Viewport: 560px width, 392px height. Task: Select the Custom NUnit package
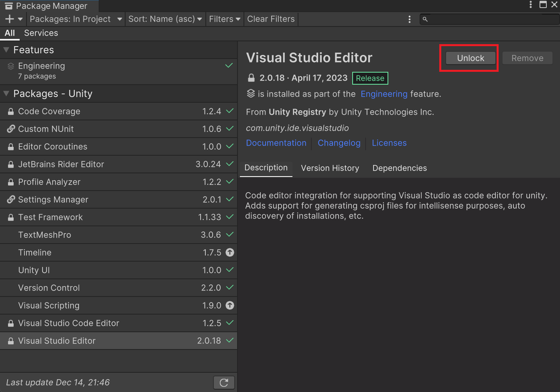click(x=118, y=129)
